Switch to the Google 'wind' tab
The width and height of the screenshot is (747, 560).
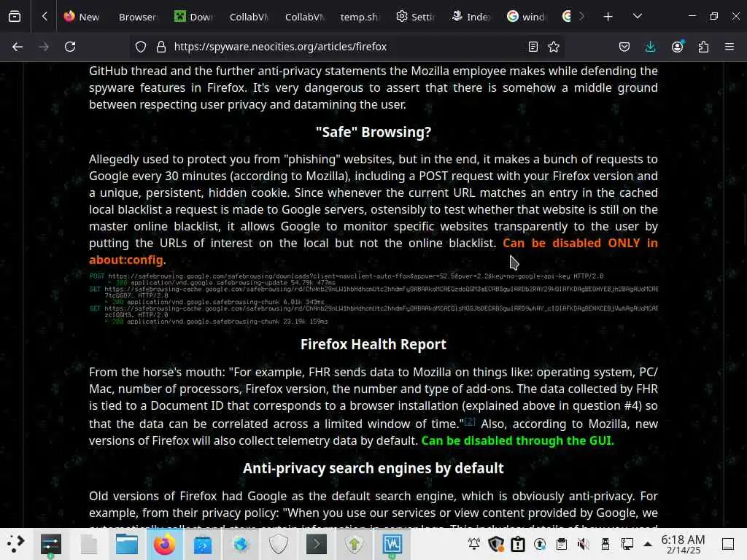pos(526,17)
